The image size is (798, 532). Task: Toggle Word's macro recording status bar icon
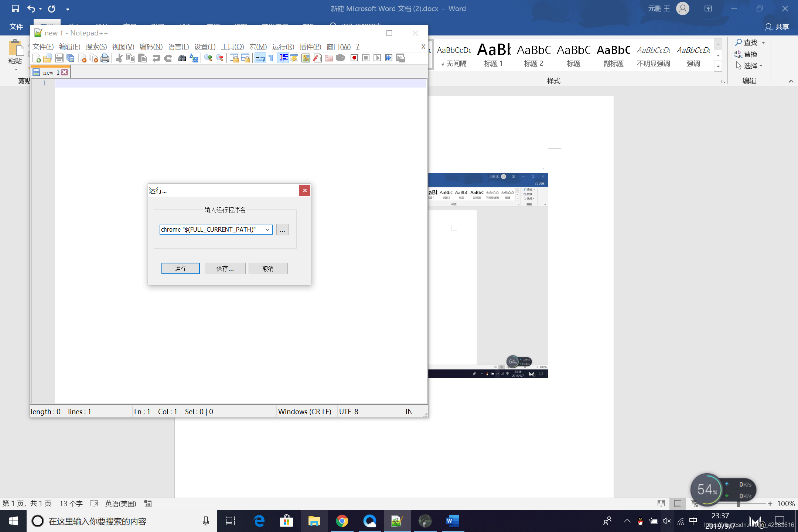tap(148, 504)
